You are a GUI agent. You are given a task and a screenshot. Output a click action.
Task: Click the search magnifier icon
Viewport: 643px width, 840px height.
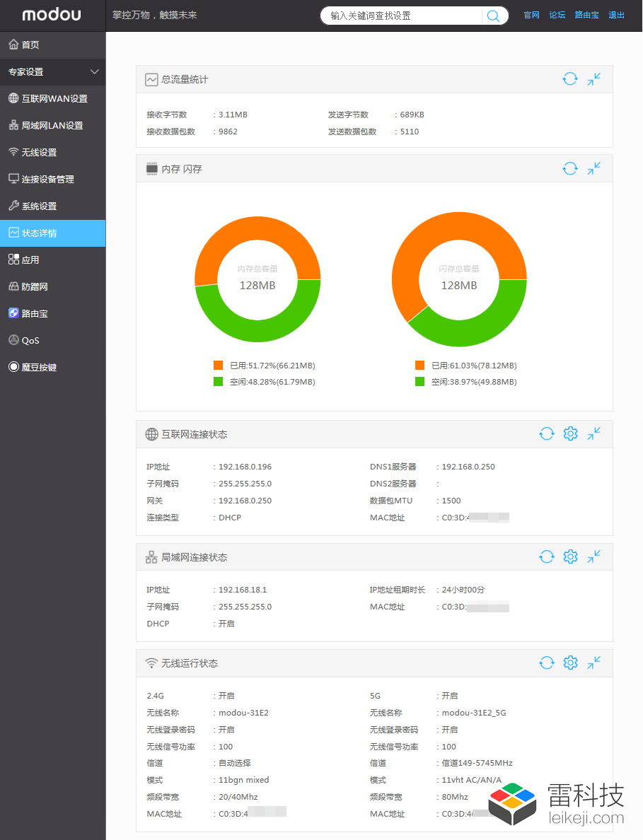tap(494, 16)
